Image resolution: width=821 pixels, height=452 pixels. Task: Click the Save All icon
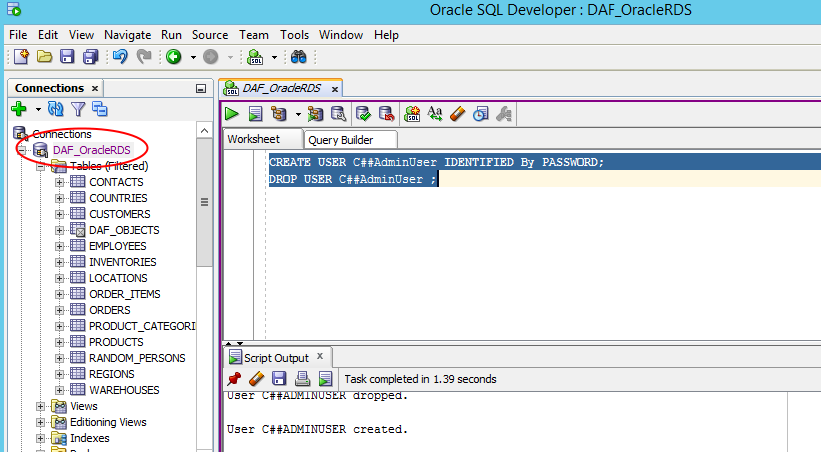[x=91, y=57]
